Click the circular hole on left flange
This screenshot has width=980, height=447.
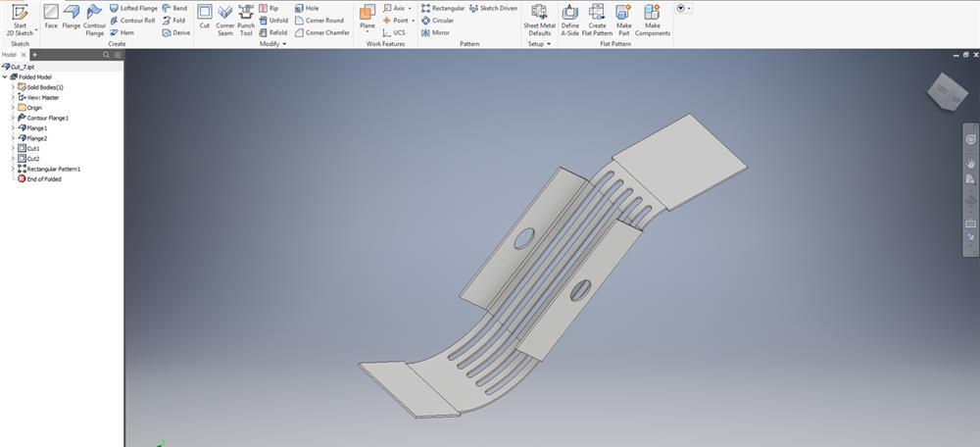tap(523, 238)
